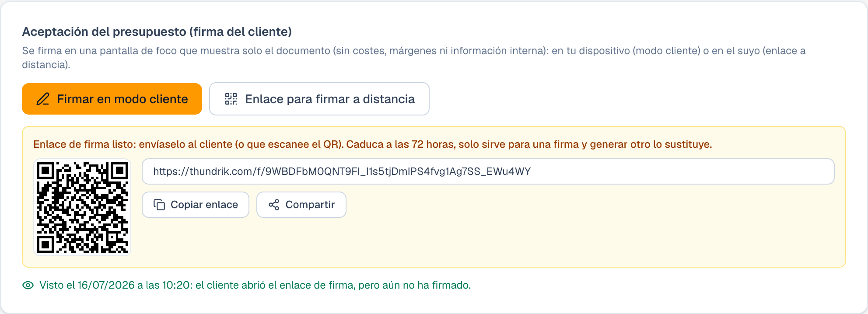
Task: Click the 'Visto el 16/07/2026 a las 10:20' status text
Action: click(x=255, y=285)
